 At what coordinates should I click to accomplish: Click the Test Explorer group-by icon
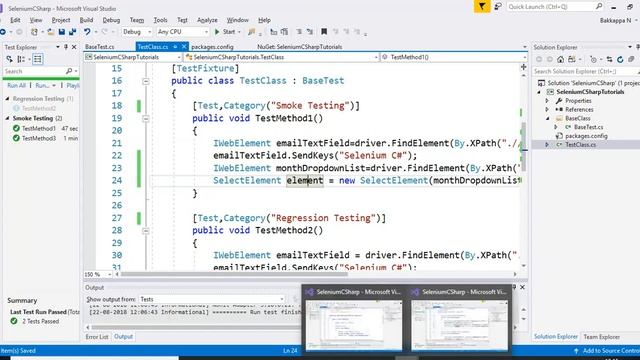tap(21, 59)
